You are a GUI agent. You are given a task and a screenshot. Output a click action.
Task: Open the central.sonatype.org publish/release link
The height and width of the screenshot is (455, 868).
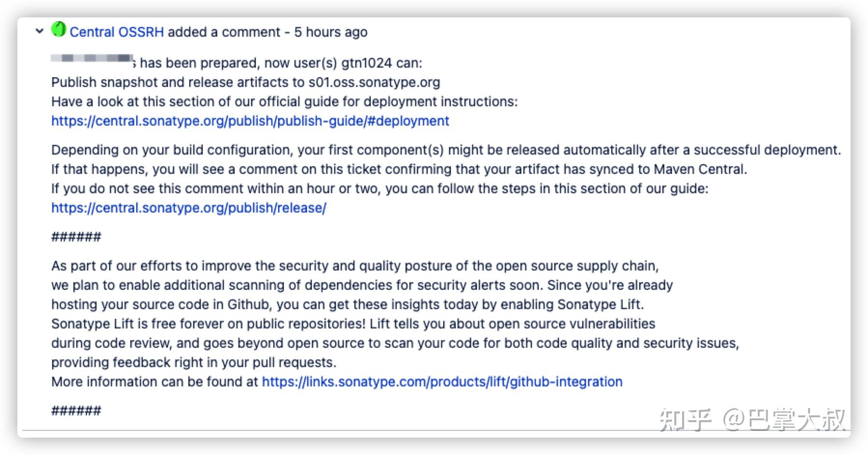[x=189, y=208]
